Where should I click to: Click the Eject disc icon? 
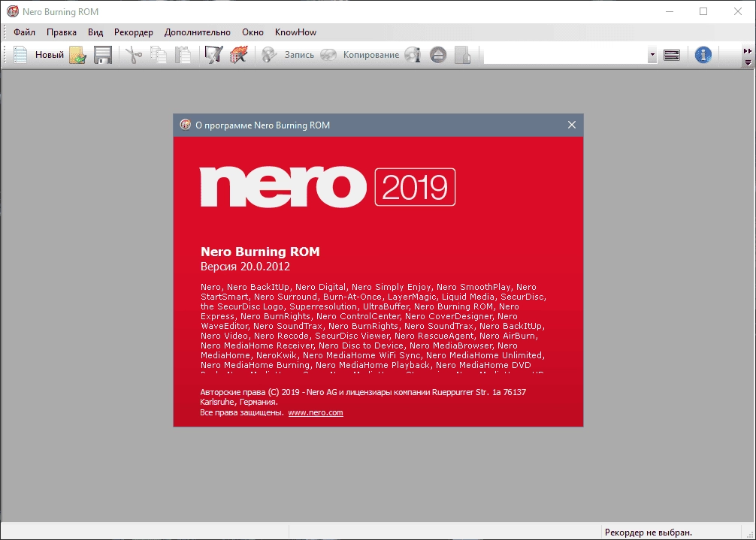(438, 55)
